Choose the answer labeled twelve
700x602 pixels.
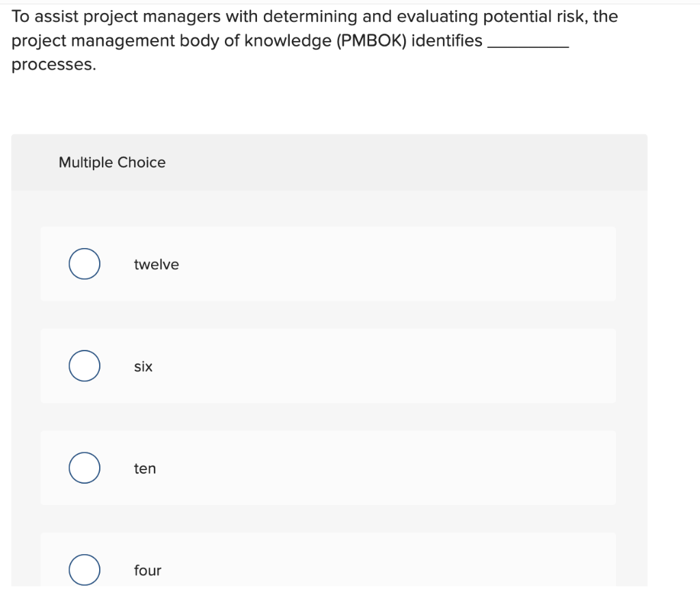coord(156,264)
